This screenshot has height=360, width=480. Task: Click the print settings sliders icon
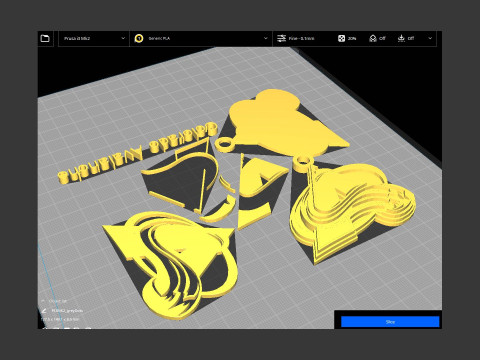point(282,38)
